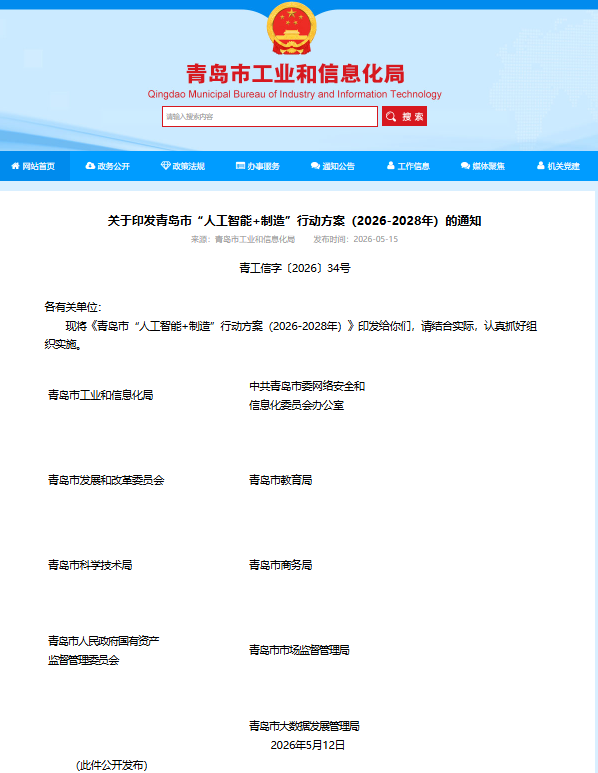This screenshot has width=598, height=773.
Task: Go to the 媒体聚焦 section
Action: (483, 166)
